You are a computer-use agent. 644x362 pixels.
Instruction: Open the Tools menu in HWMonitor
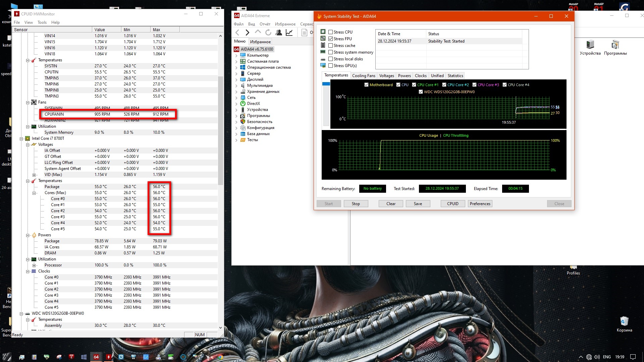[42, 22]
